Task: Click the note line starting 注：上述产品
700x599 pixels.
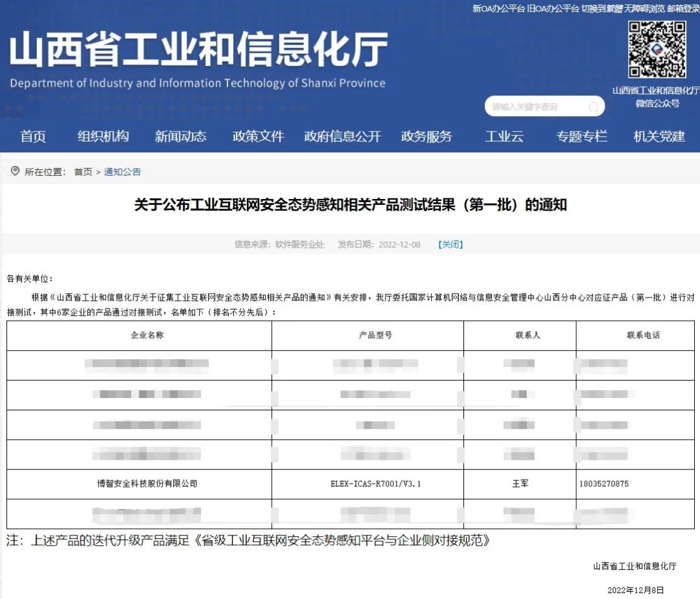Action: [248, 541]
